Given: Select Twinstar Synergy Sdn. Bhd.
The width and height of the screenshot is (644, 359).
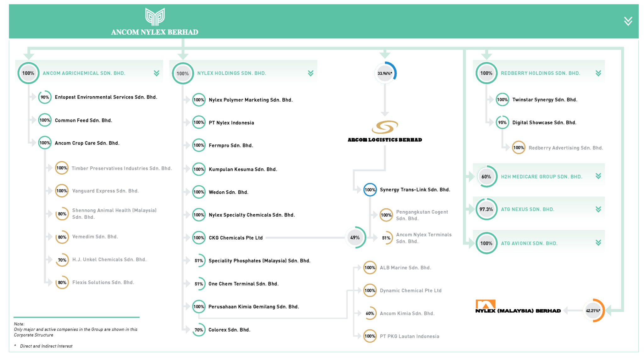Looking at the screenshot, I should (545, 100).
